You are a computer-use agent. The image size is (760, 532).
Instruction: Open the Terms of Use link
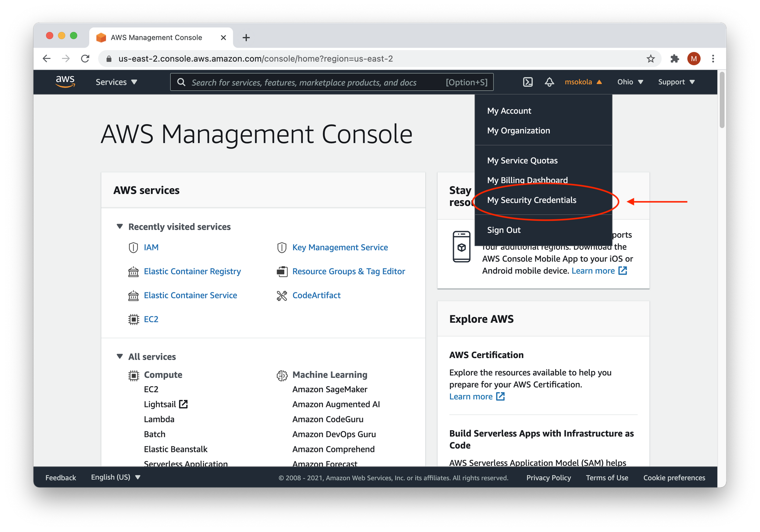pos(606,478)
